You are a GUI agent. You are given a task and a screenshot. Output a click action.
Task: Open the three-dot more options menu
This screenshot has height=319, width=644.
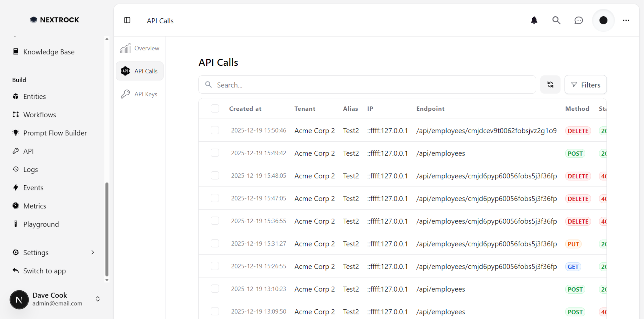(x=626, y=20)
